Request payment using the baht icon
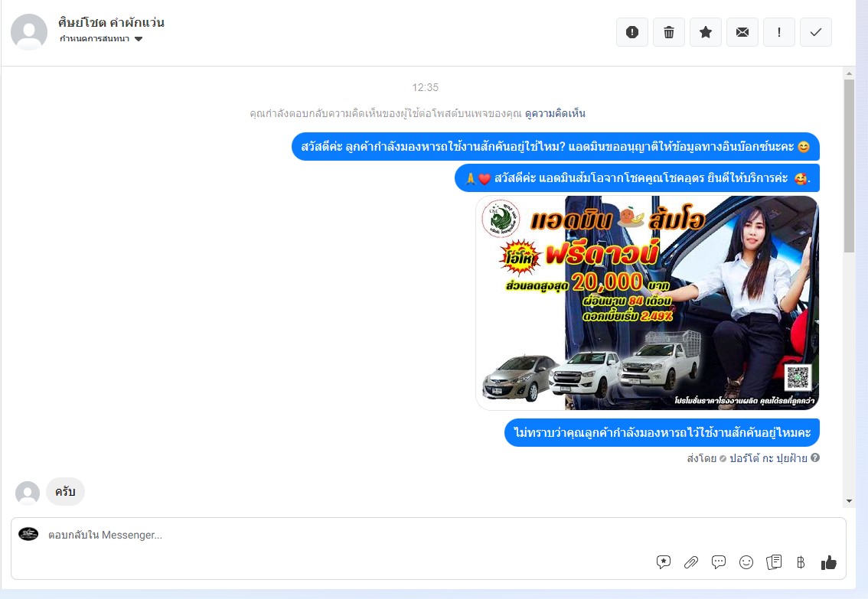Screen dimensions: 868x599 tap(801, 562)
